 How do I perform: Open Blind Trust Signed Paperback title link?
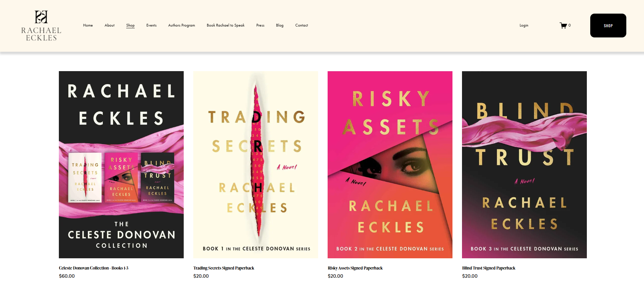click(x=489, y=268)
